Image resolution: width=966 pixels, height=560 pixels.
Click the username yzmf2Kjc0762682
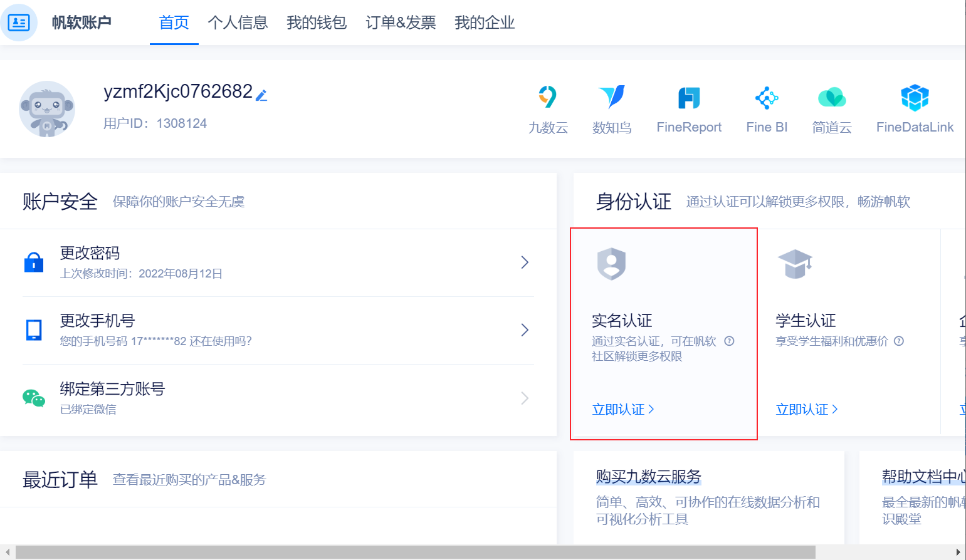(x=178, y=91)
